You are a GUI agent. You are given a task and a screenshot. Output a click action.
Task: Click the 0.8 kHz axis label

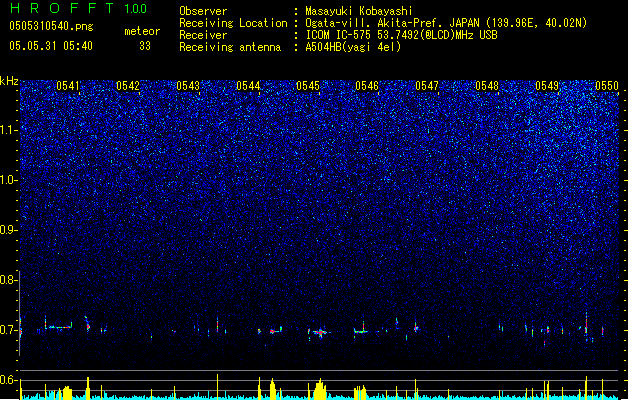(x=9, y=280)
